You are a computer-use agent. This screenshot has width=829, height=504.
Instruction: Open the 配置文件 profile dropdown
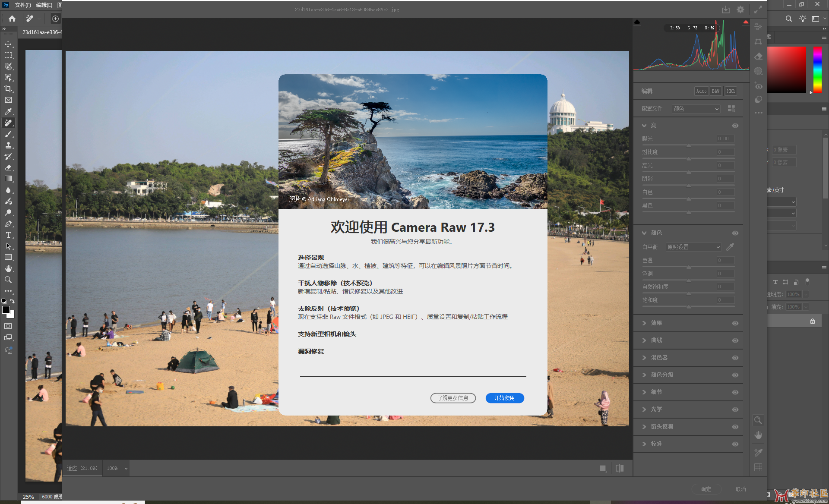(696, 109)
